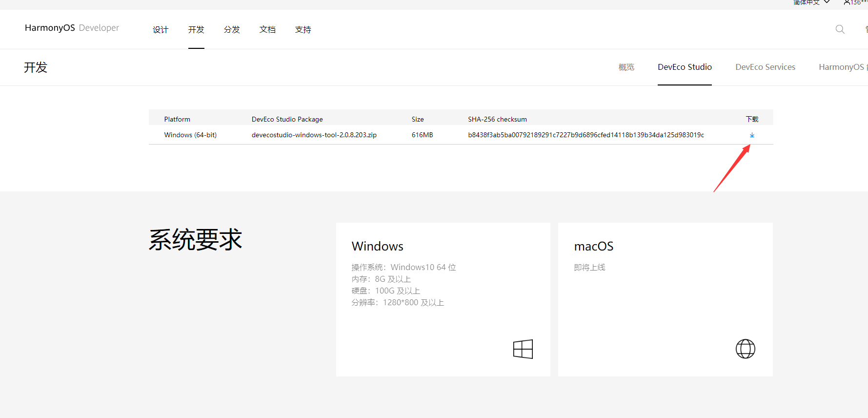Expand the 简体中文 language dropdown
The image size is (868, 418).
click(x=811, y=2)
